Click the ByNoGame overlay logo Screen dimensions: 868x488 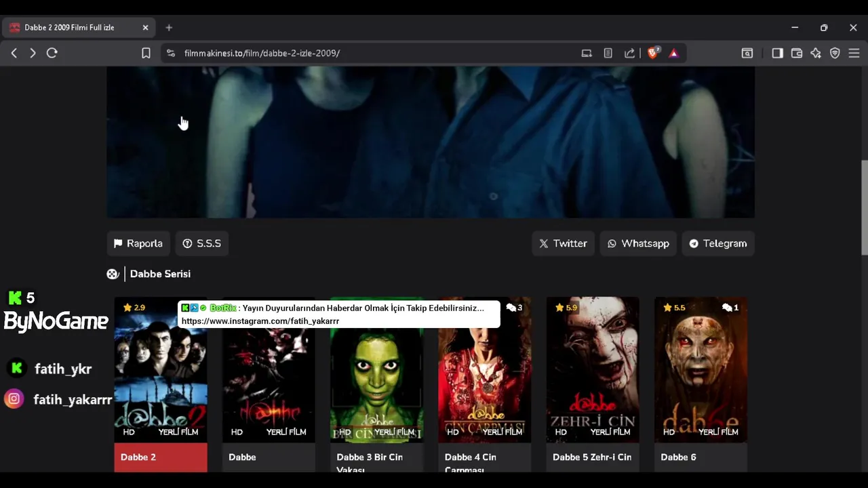click(x=56, y=321)
